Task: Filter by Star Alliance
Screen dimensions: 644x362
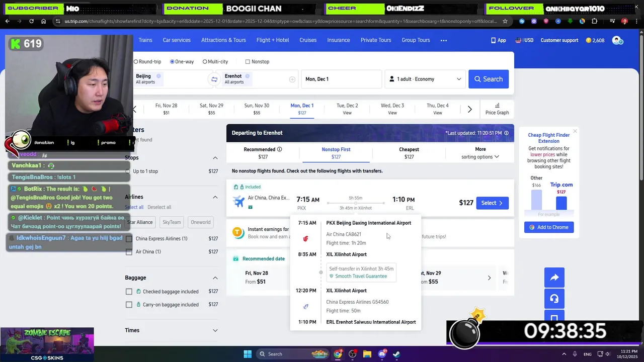Action: click(x=139, y=222)
